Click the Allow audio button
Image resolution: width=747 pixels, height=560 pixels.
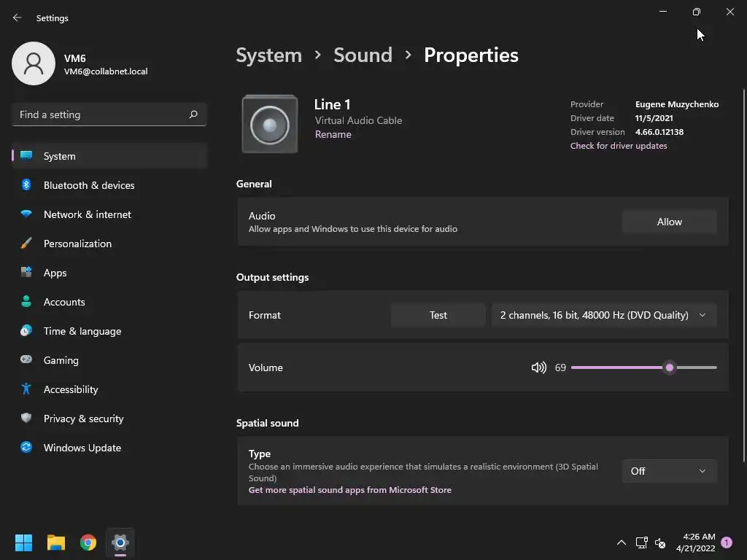tap(669, 222)
